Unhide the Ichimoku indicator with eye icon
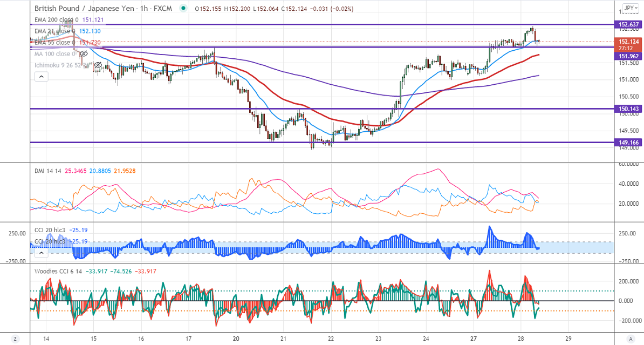The image size is (644, 345). [x=98, y=65]
